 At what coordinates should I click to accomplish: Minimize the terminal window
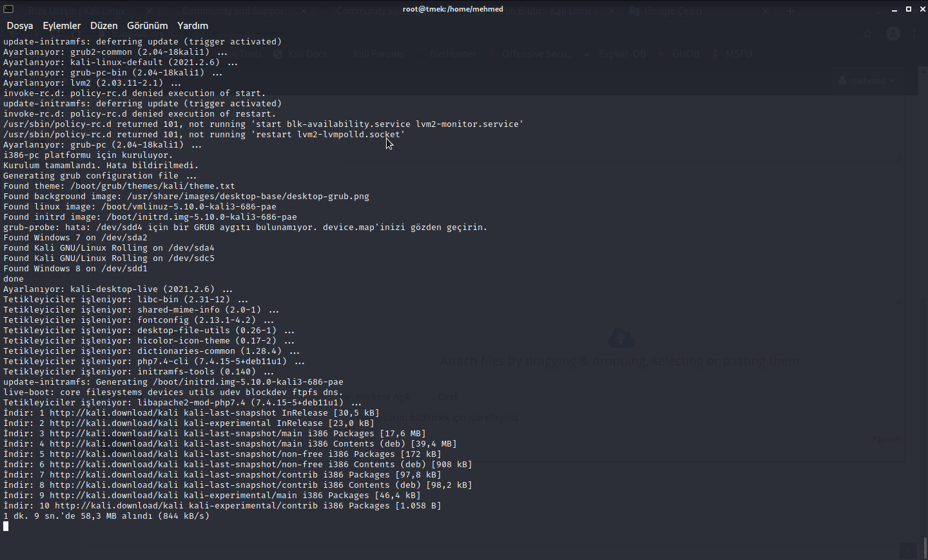coord(894,10)
